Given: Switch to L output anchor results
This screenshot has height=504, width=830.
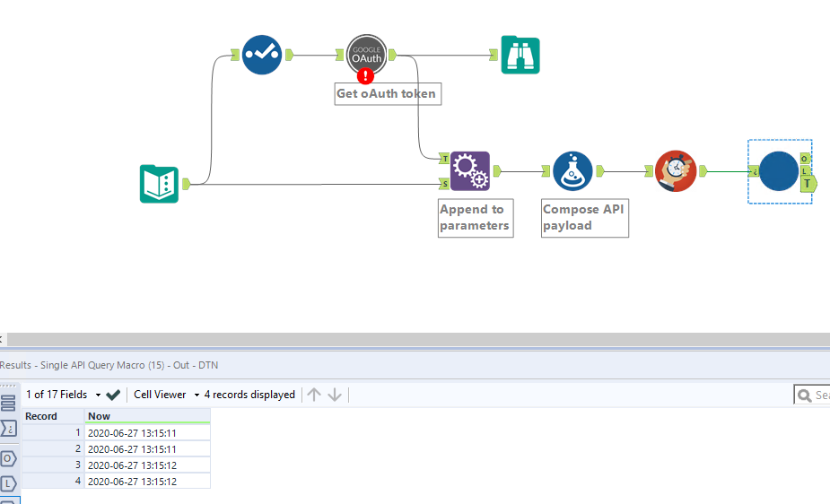Looking at the screenshot, I should point(8,483).
